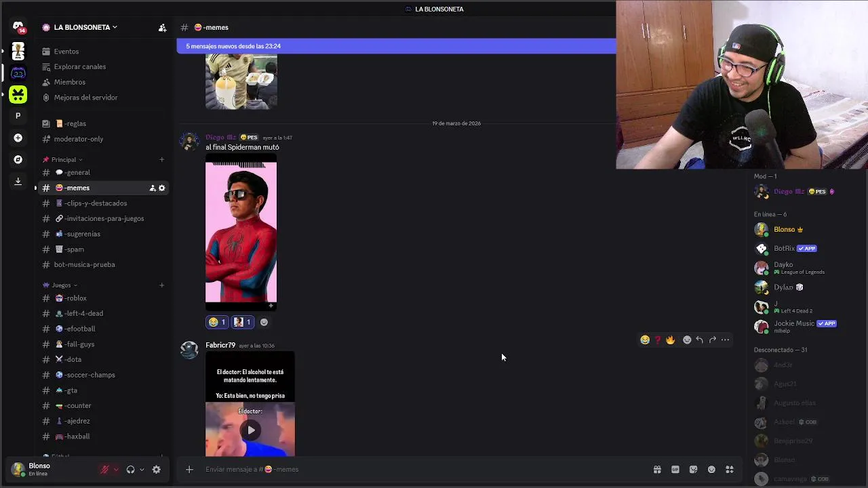Open the server with letter P icon
The image size is (868, 488).
18,116
